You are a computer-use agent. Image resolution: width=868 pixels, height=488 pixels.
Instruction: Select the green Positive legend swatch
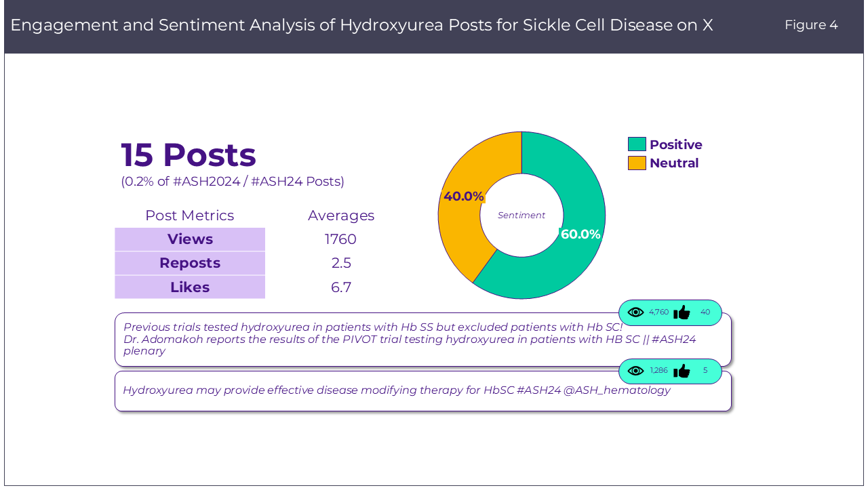point(637,144)
